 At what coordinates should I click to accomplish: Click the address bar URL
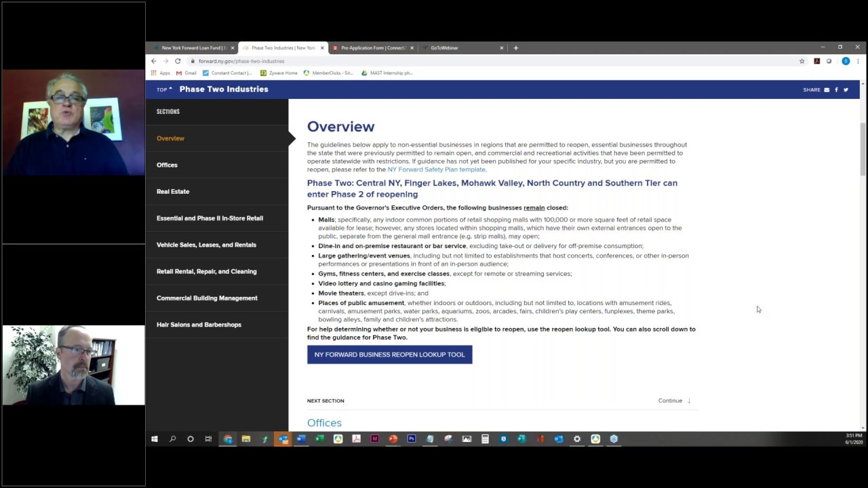241,61
